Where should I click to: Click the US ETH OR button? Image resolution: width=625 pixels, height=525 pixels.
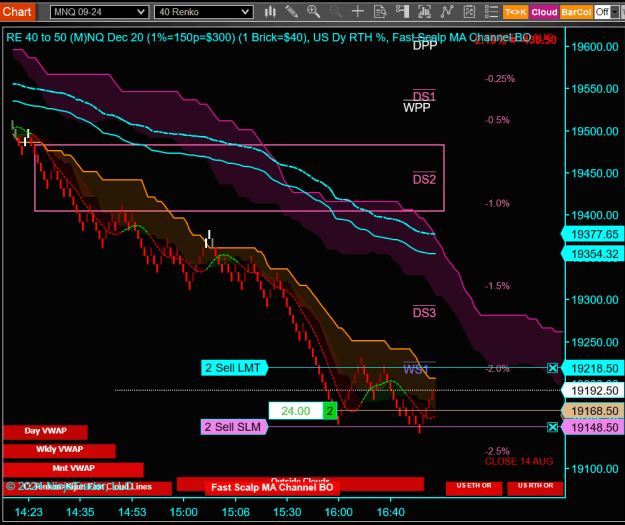(474, 487)
